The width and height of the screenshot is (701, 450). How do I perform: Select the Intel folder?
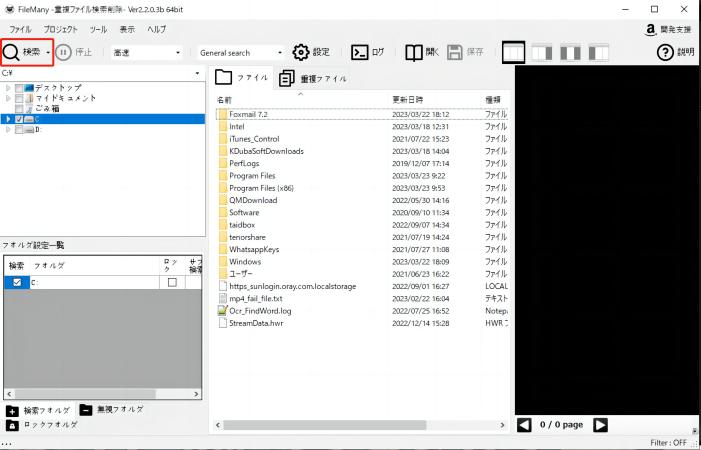(236, 126)
